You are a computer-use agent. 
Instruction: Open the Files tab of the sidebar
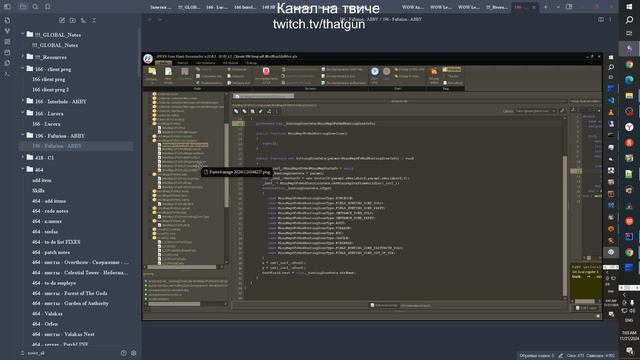[x=23, y=7]
